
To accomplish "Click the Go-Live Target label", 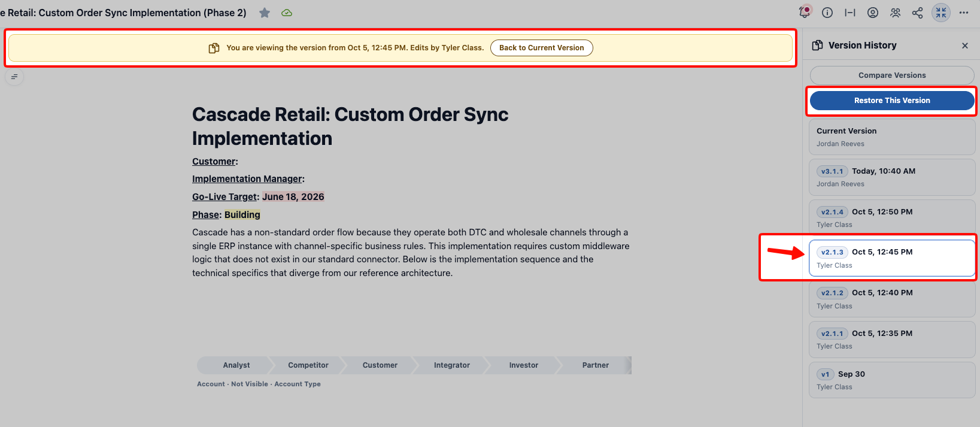I will pos(224,197).
